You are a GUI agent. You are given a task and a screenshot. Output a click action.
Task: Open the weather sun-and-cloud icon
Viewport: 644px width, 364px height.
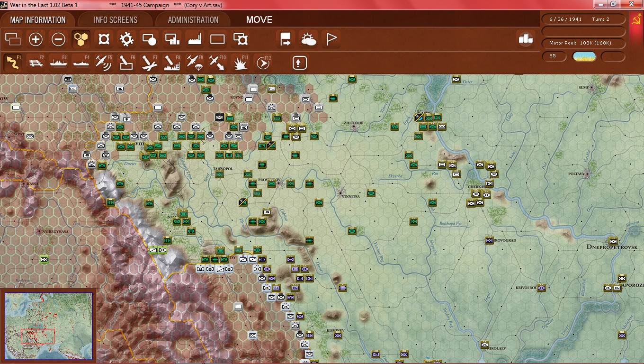tap(309, 39)
